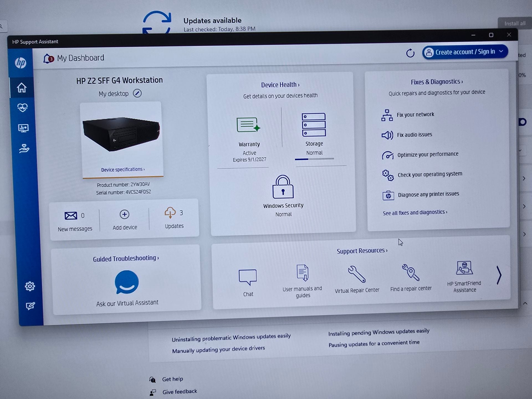Open the Find a repair center icon
This screenshot has height=399, width=532.
411,272
